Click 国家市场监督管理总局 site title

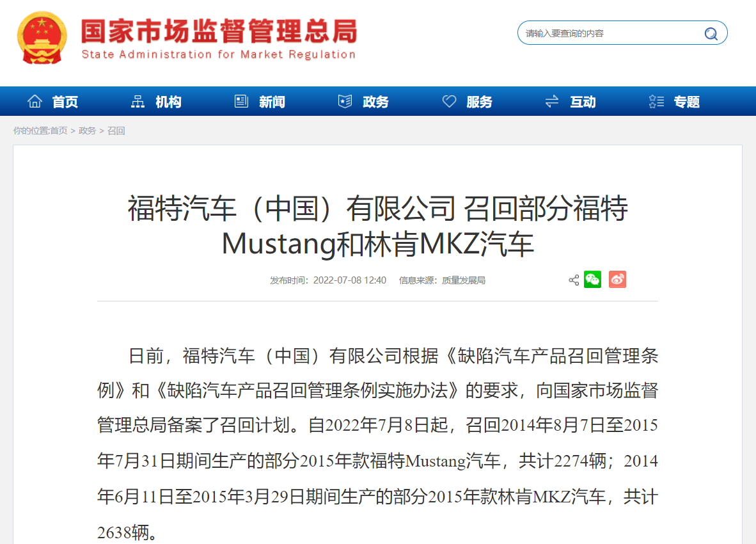219,31
